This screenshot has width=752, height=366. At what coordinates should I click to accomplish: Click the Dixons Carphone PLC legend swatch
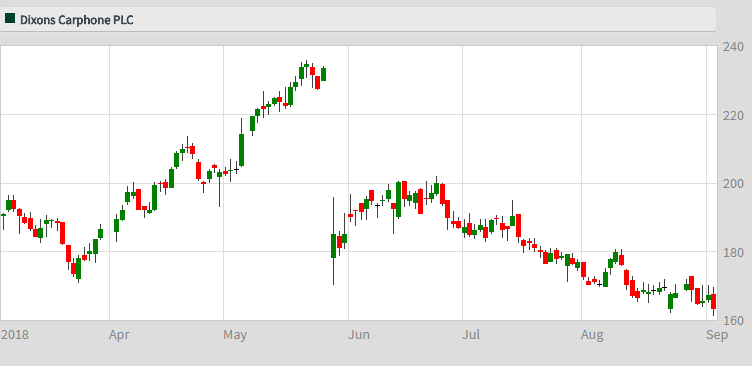[10, 19]
